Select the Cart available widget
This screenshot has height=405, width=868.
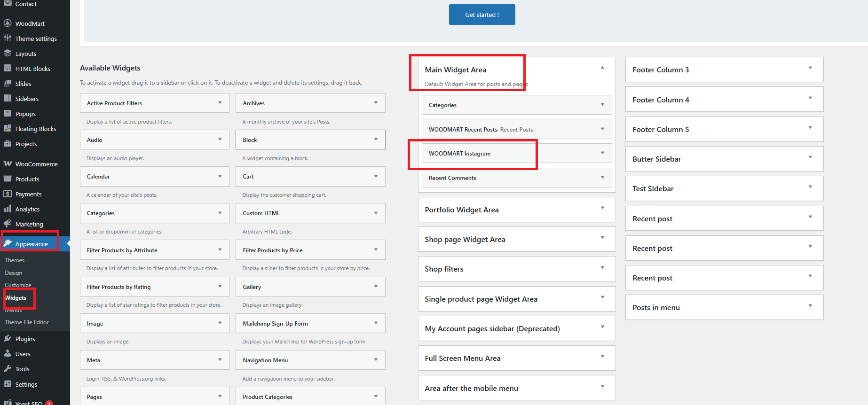tap(310, 176)
